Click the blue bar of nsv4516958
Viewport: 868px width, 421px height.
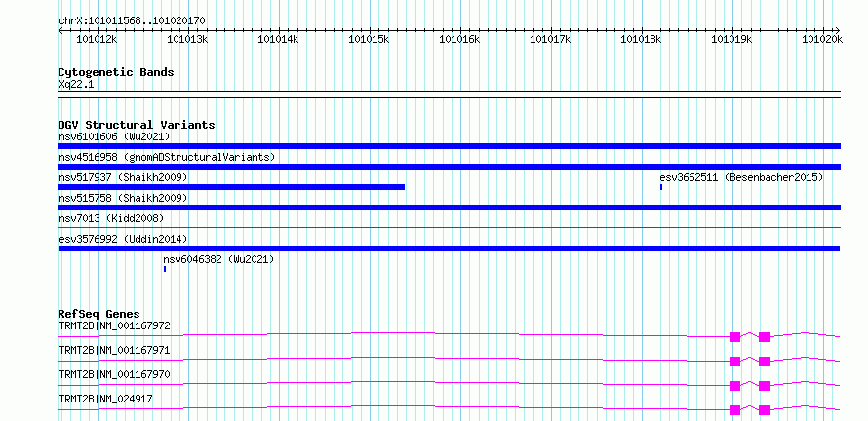coord(449,167)
